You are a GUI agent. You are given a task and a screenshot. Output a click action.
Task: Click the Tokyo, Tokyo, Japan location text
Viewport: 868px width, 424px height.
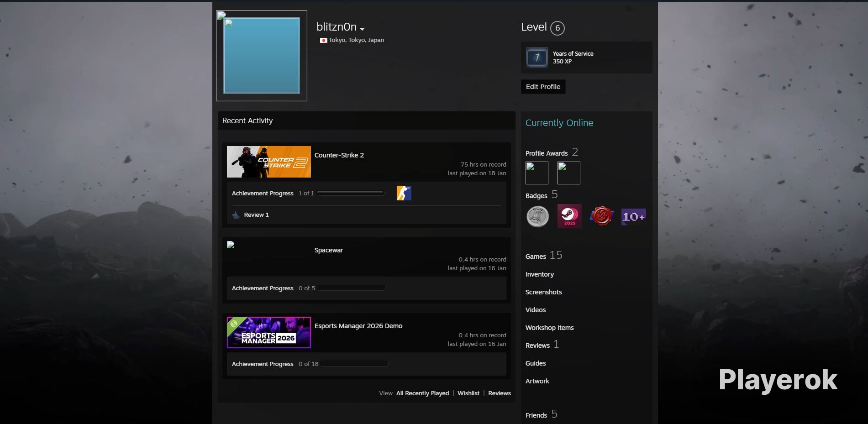356,40
